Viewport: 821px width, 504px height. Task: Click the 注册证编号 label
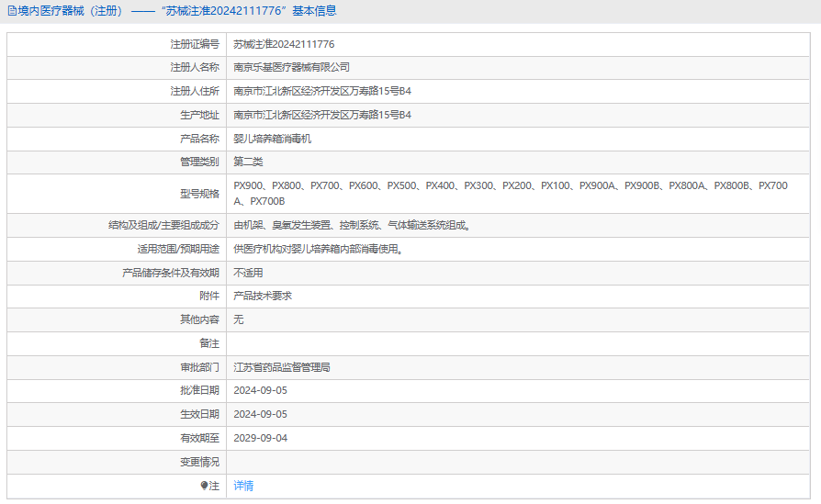[195, 44]
